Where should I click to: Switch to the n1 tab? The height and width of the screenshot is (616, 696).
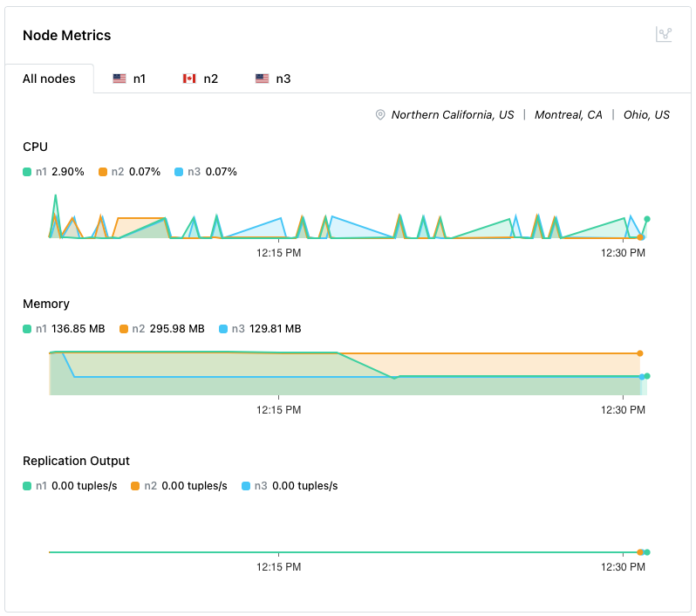(x=129, y=79)
